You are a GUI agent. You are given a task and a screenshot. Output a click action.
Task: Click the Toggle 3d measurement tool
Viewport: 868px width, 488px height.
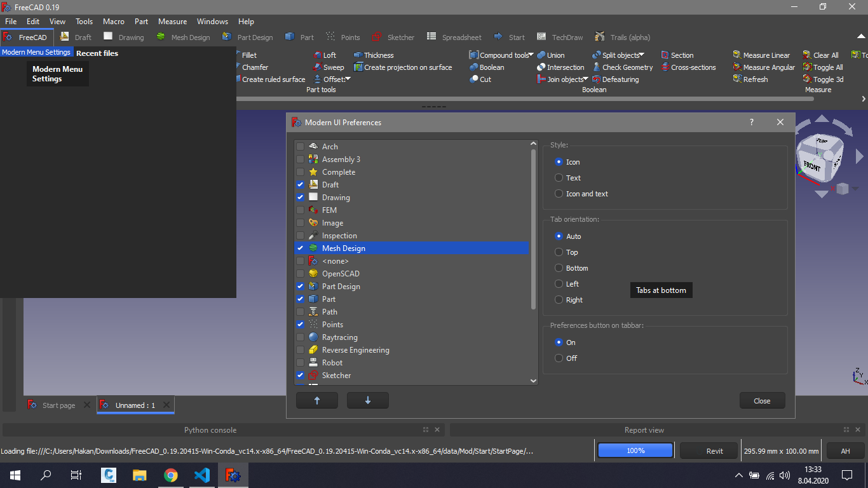tap(823, 79)
